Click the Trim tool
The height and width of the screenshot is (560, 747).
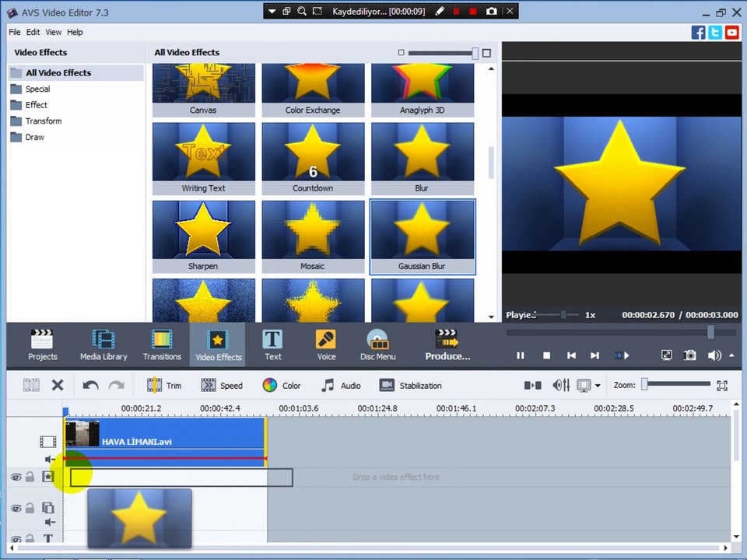(x=164, y=385)
